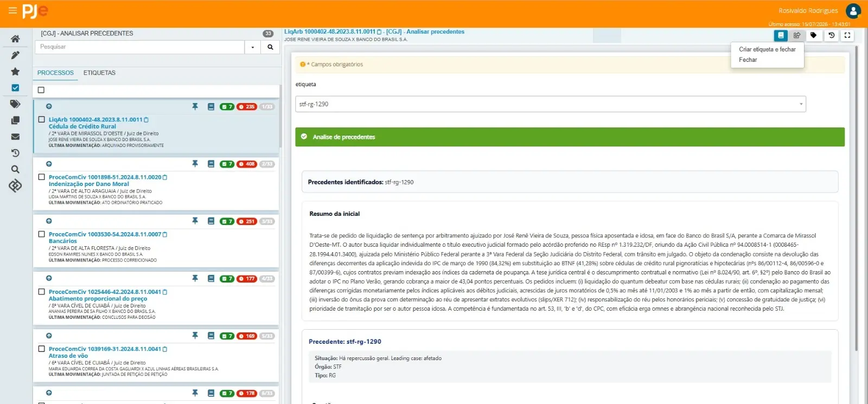Click up-arrow icon on LiqArb 1000402-48 card
The image size is (868, 404).
tap(49, 106)
